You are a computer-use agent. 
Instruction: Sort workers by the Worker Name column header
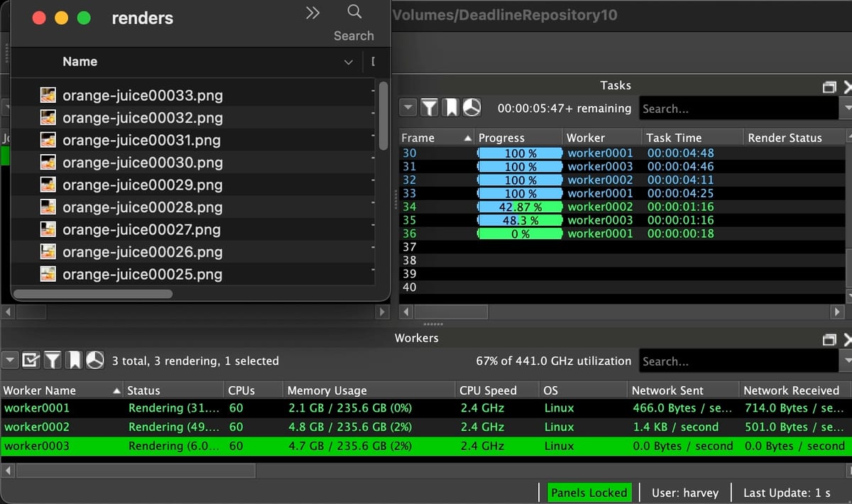click(x=40, y=390)
